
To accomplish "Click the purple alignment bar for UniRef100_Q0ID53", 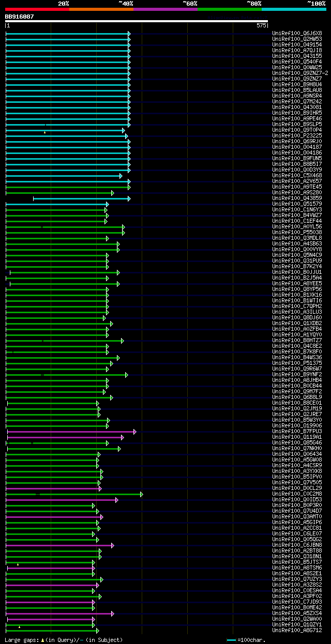I will 62,500.
